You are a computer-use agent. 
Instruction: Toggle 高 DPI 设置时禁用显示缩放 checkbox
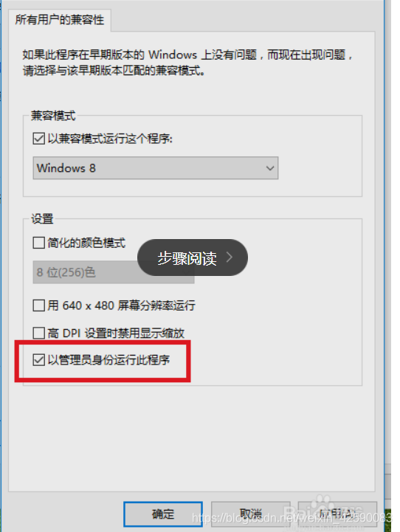tap(38, 333)
